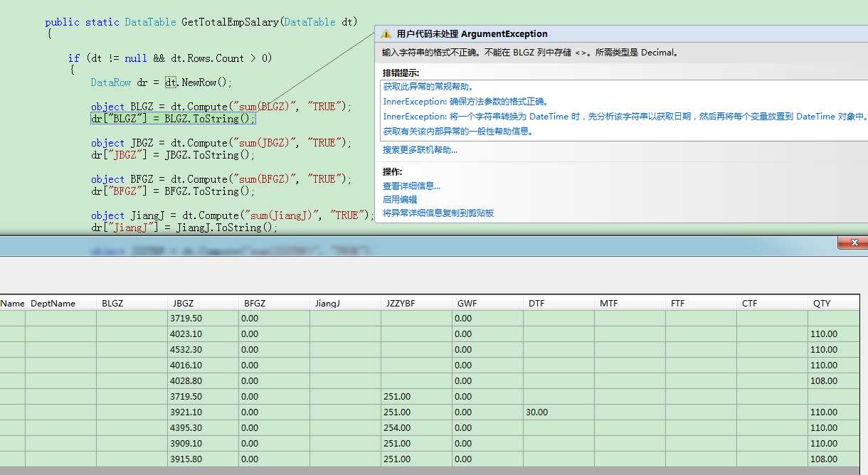
Task: Click '查看详细信息...' action
Action: 411,186
